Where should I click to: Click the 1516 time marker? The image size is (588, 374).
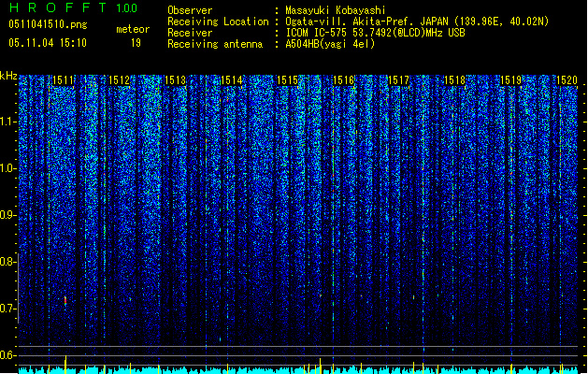click(343, 80)
